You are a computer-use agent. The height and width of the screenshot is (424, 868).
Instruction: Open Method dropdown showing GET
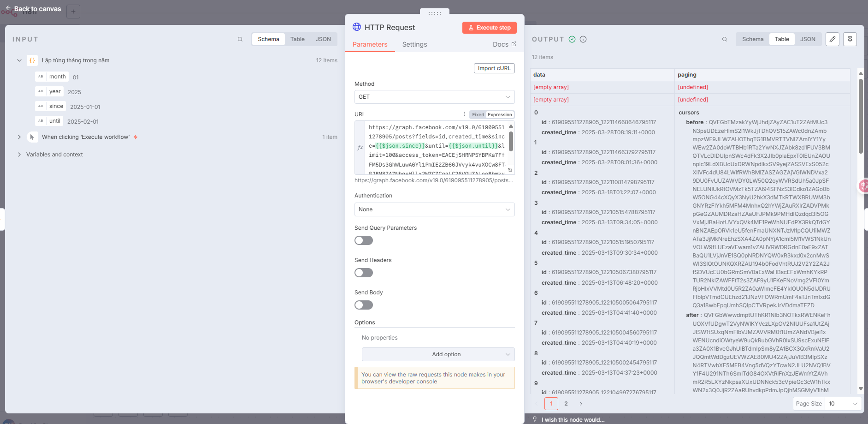pyautogui.click(x=434, y=97)
